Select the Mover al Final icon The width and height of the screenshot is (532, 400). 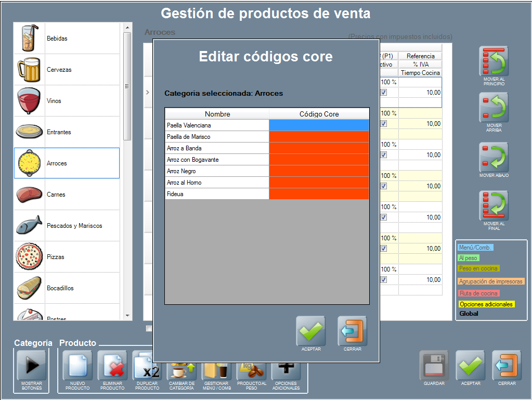(x=493, y=205)
